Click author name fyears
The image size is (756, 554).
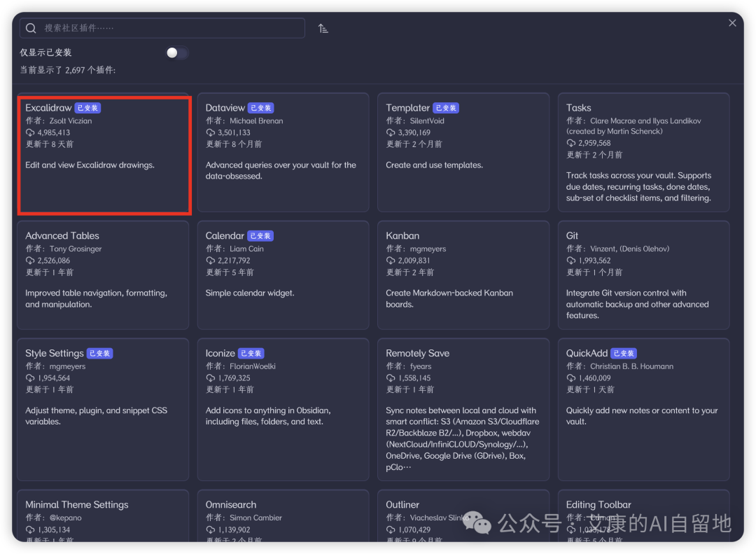421,366
